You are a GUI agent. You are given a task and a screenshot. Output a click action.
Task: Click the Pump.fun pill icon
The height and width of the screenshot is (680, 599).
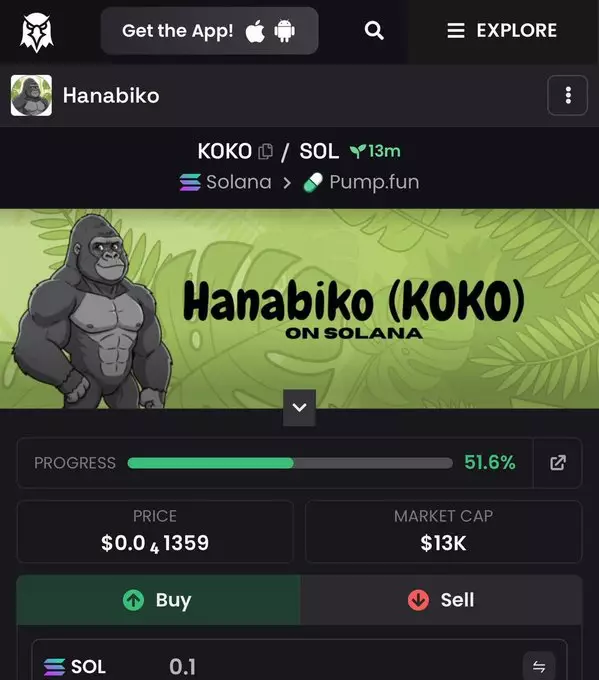click(x=313, y=183)
